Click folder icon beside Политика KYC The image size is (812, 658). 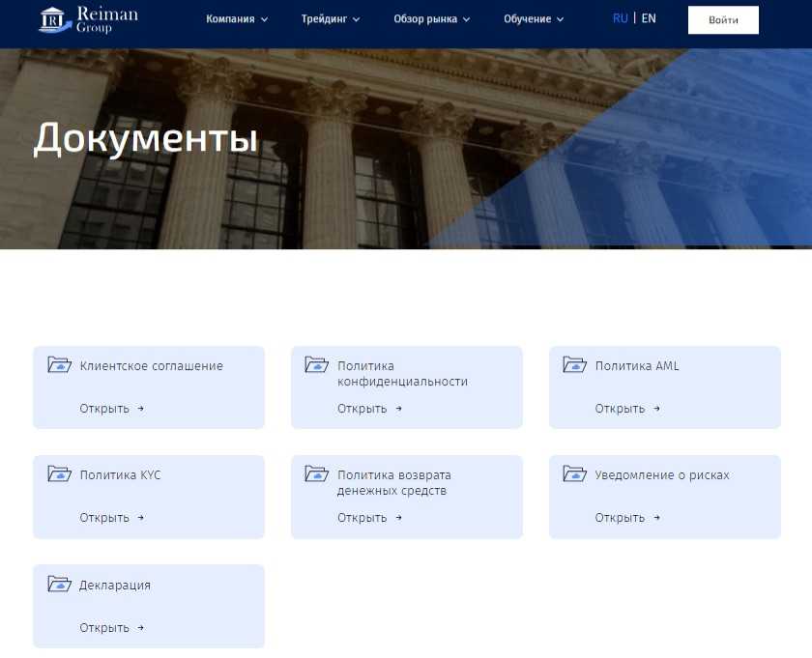[60, 474]
